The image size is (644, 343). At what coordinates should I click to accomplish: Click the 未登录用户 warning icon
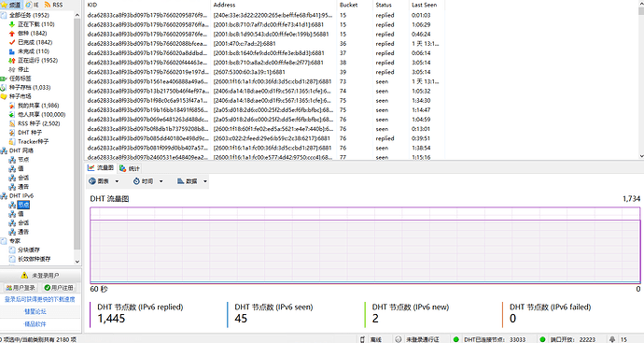coord(24,275)
